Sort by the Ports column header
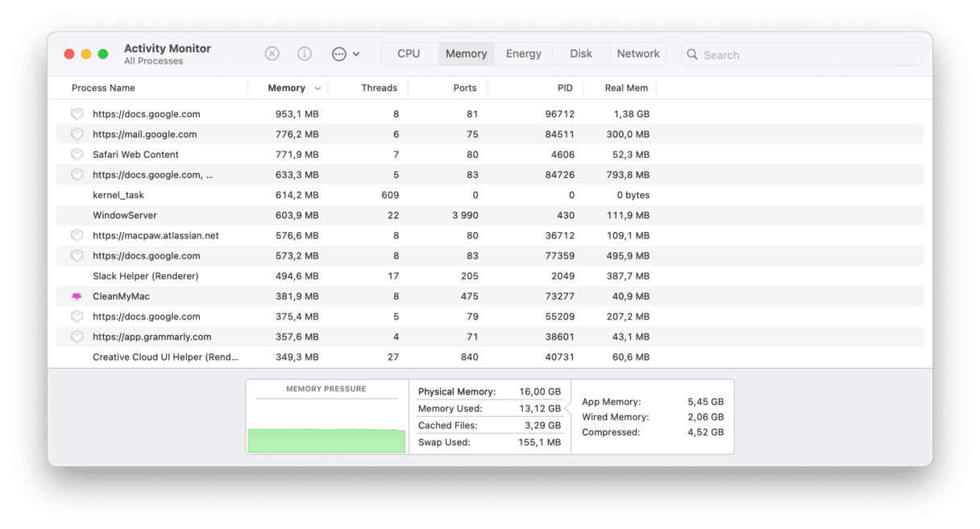Screen dimensions: 980x529 (465, 88)
